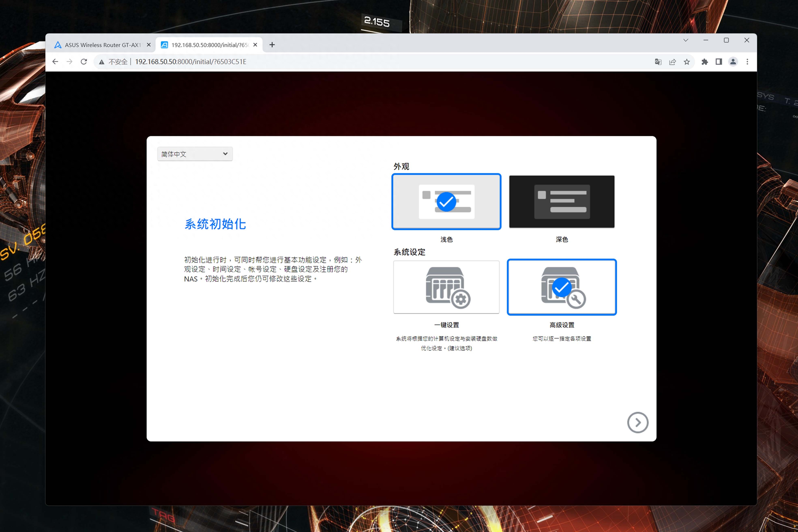Go back to the previous page
Viewport: 798px width, 532px height.
click(x=55, y=62)
